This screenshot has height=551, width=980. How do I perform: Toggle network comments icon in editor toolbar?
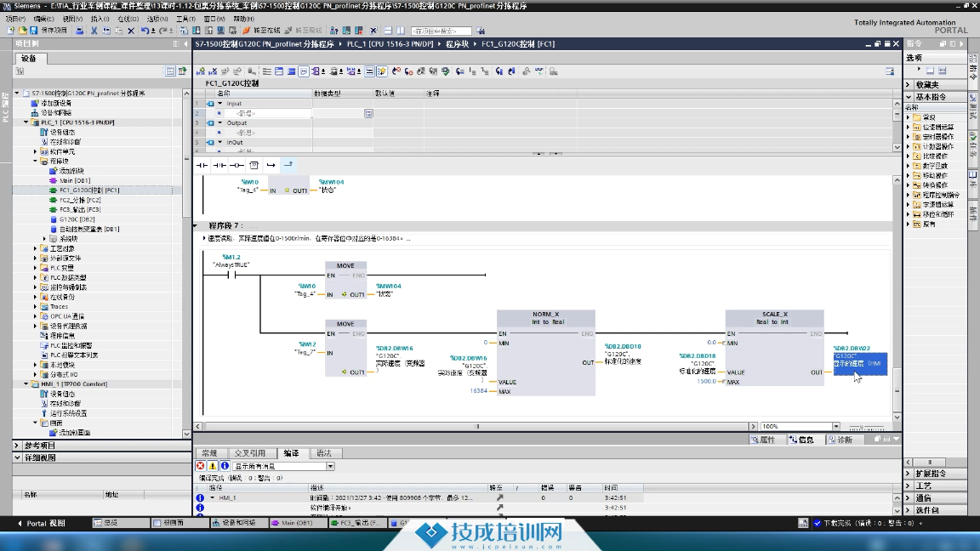[x=303, y=71]
